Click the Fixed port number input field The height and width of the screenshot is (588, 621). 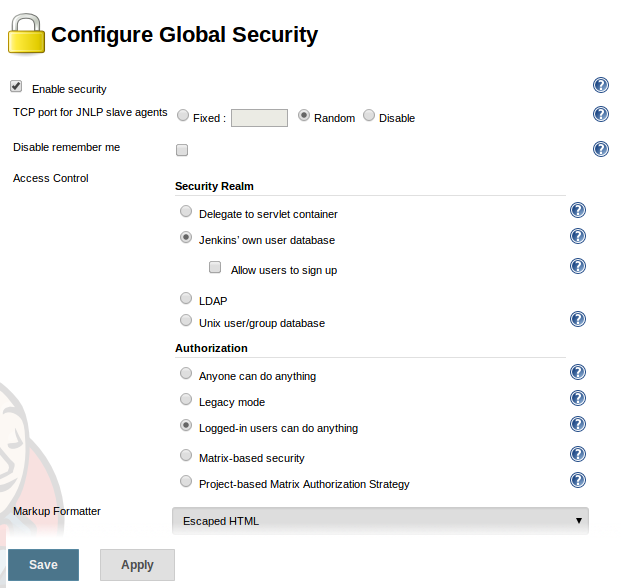point(259,118)
